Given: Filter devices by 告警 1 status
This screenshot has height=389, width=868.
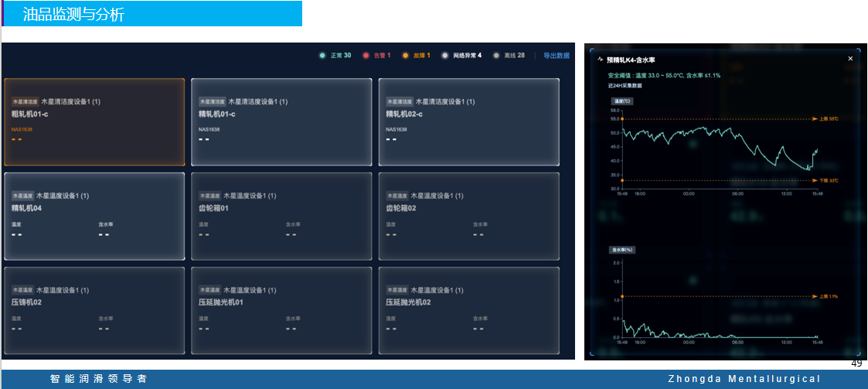Looking at the screenshot, I should (x=383, y=56).
